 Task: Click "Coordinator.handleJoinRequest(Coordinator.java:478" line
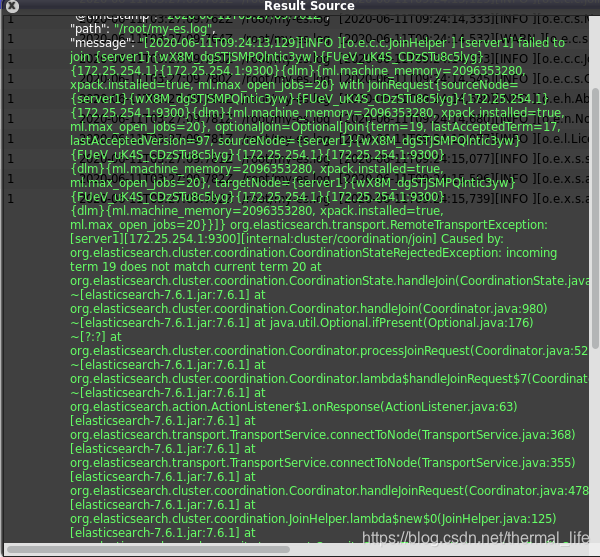(x=329, y=491)
